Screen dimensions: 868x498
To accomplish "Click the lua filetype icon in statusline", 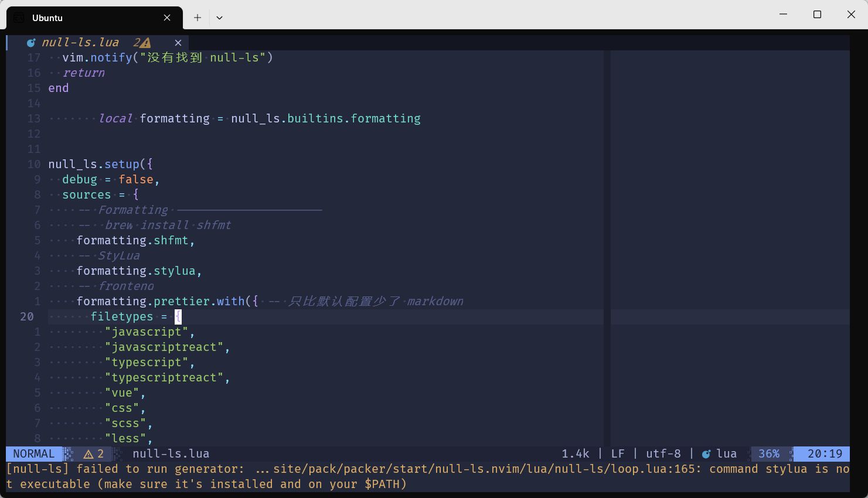I will 706,454.
